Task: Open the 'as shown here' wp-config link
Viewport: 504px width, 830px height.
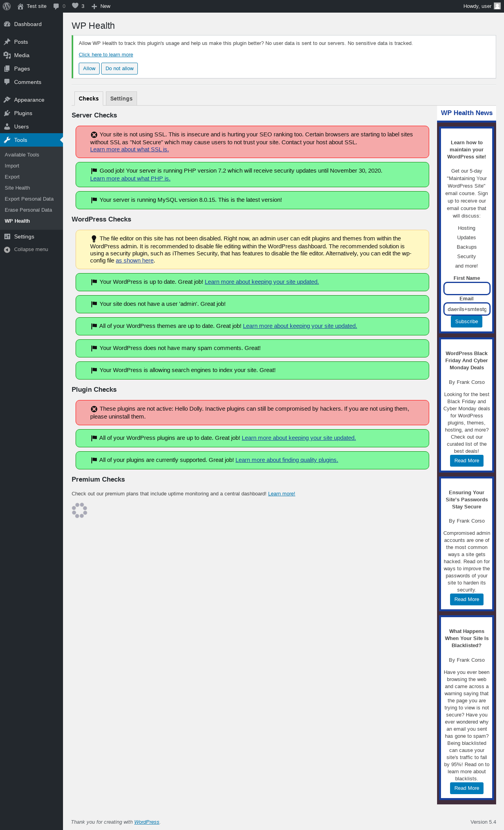Action: pos(135,261)
